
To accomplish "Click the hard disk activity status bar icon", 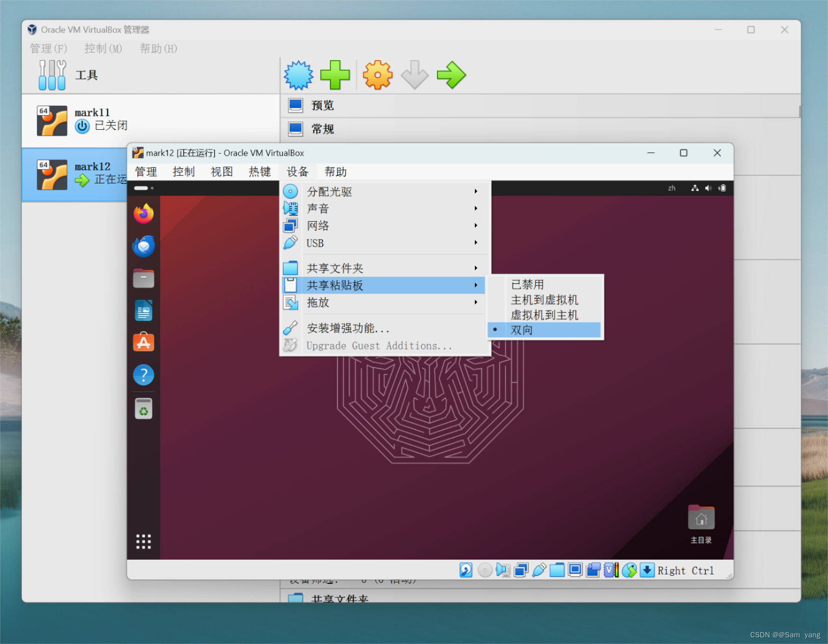I will [x=466, y=570].
